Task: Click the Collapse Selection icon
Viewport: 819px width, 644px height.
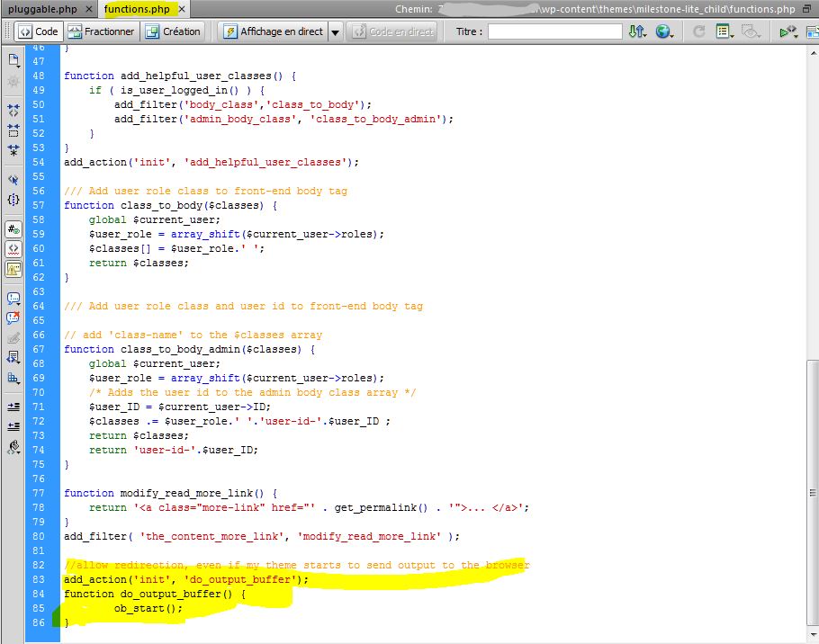Action: click(x=13, y=130)
